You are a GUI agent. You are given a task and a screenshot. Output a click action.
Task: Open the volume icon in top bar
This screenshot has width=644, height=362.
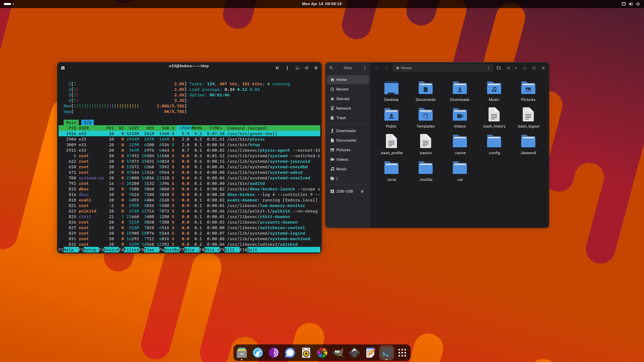pos(631,4)
